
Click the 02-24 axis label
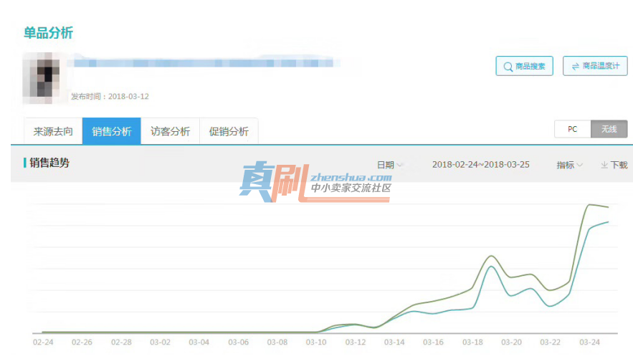(x=43, y=343)
